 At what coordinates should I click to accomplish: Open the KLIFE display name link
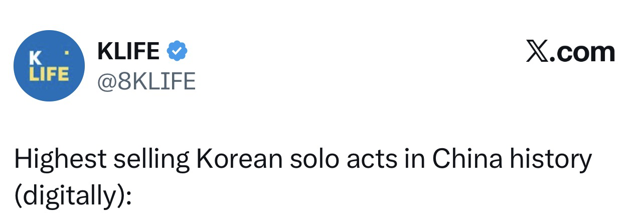pyautogui.click(x=128, y=51)
